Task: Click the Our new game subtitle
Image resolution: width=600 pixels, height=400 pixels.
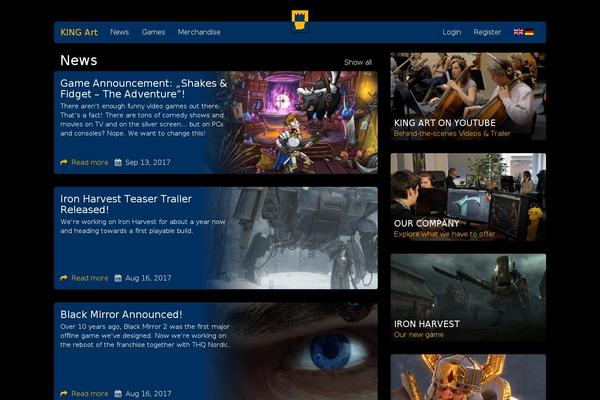Action: tap(419, 335)
